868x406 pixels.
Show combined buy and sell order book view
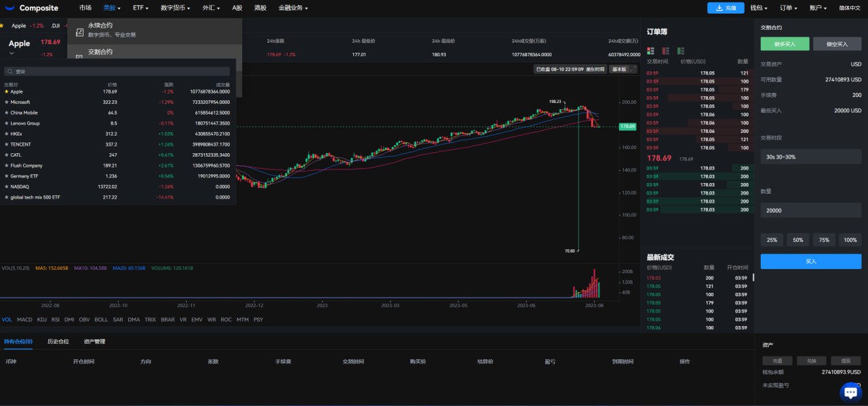[x=651, y=51]
